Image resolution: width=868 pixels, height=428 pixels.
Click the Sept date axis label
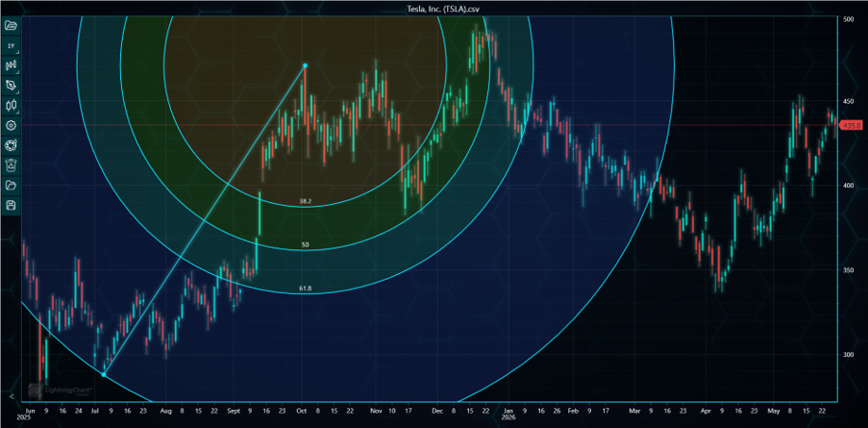(x=235, y=412)
